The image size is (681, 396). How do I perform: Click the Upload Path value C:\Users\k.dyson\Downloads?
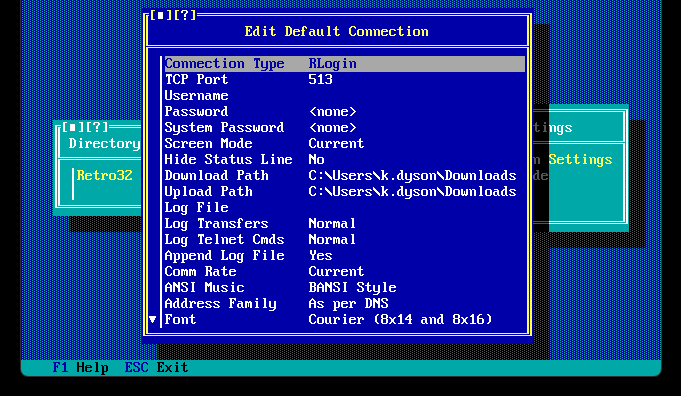pos(413,191)
